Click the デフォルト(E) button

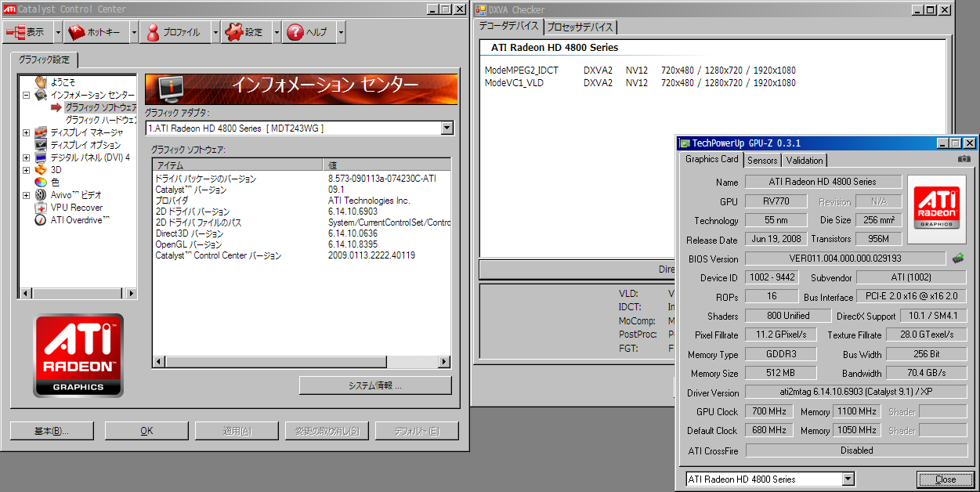(417, 431)
